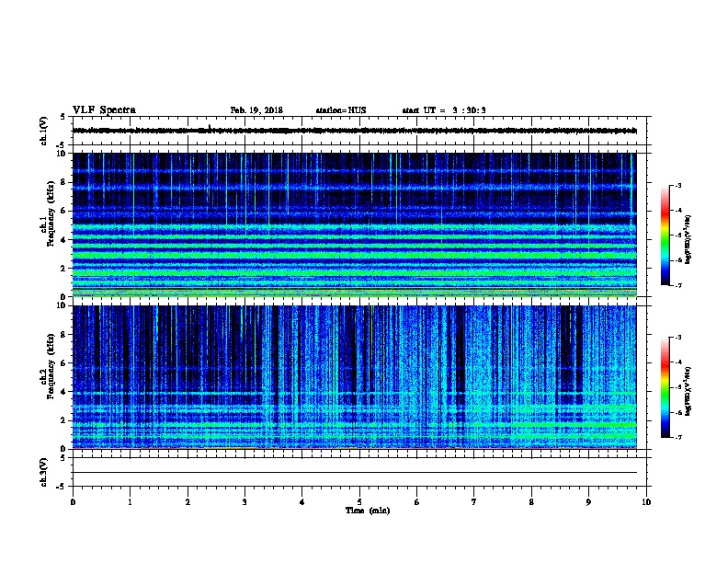This screenshot has height=563, width=728.
Task: Click the "ch.1(V)" waveform axis label
Action: (x=44, y=131)
